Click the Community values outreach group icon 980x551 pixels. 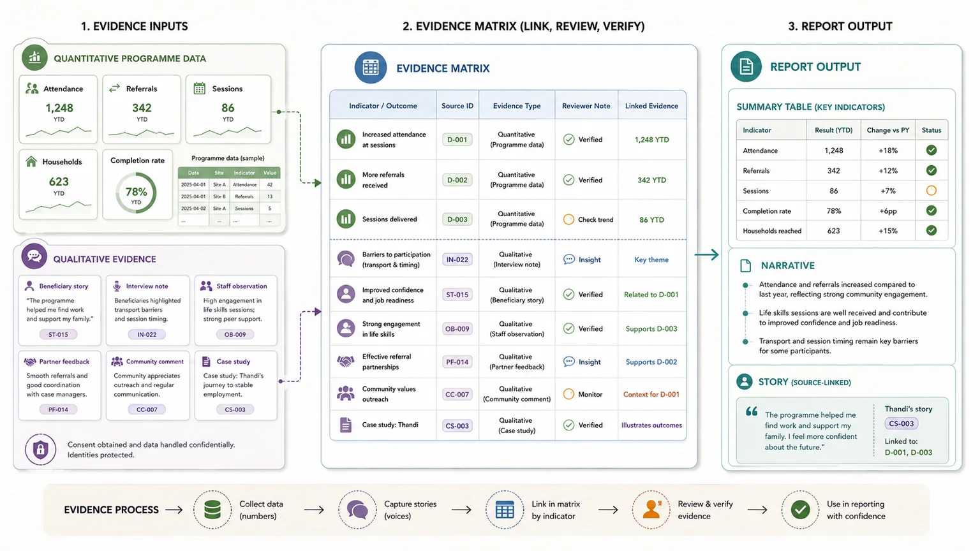[x=346, y=393]
